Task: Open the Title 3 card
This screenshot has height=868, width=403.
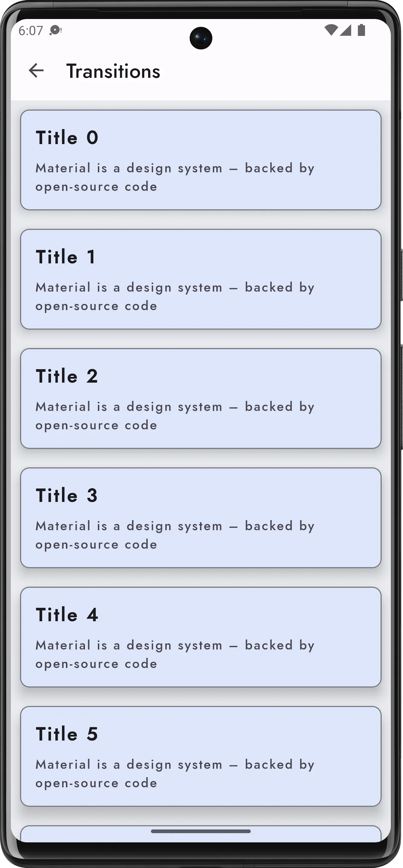Action: click(201, 518)
